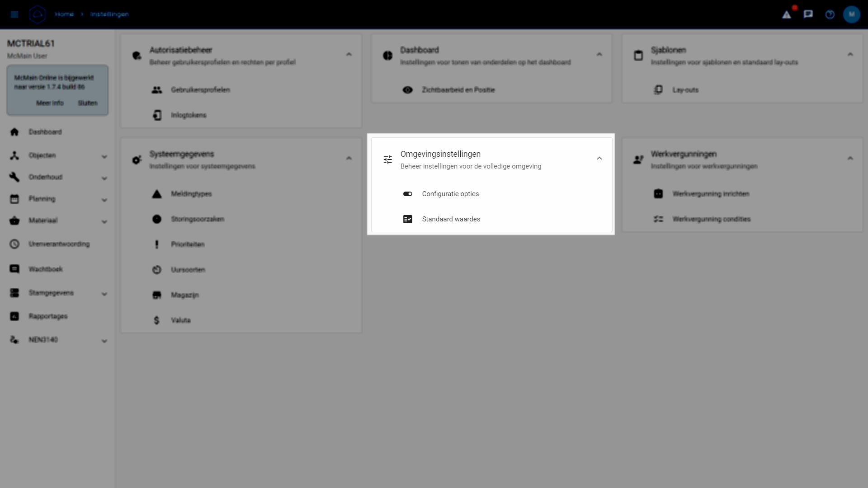868x488 pixels.
Task: Expand the Objecten sidebar submenu
Action: click(104, 156)
